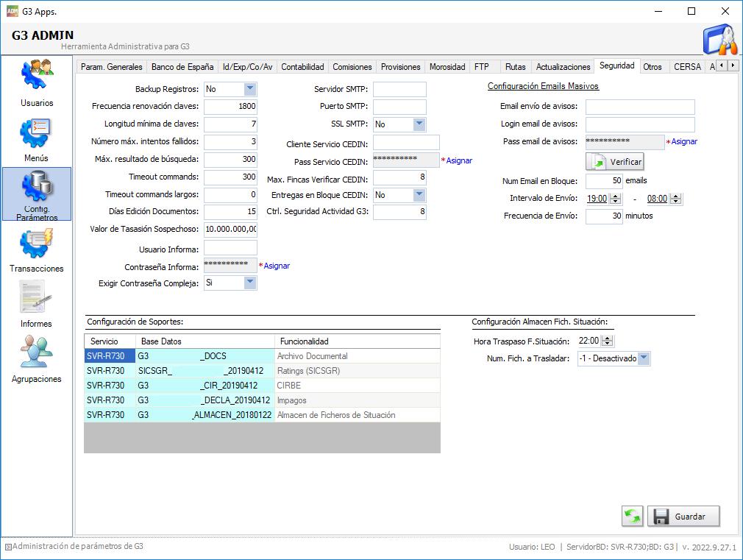The height and width of the screenshot is (560, 743).
Task: Switch to the Morosidad tab
Action: pyautogui.click(x=447, y=67)
